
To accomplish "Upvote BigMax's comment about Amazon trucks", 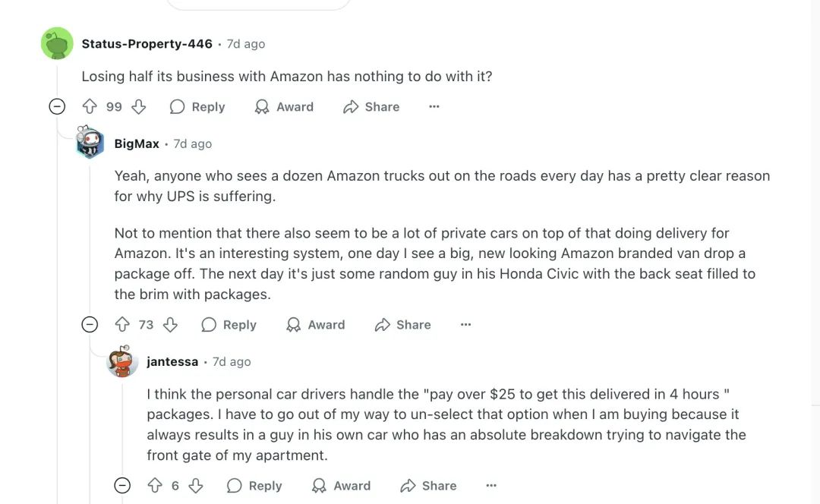I will pos(122,325).
